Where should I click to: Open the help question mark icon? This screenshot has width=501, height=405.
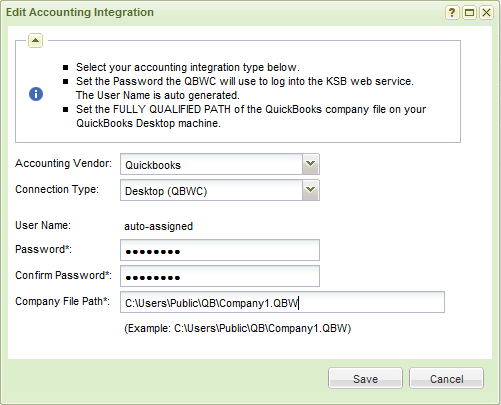pyautogui.click(x=452, y=13)
